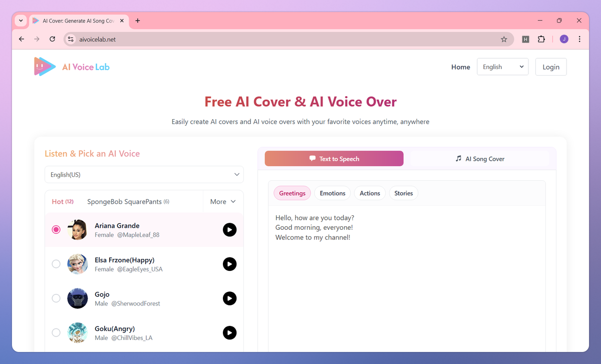This screenshot has width=601, height=364.
Task: Select the Hot voices tab
Action: [63, 201]
